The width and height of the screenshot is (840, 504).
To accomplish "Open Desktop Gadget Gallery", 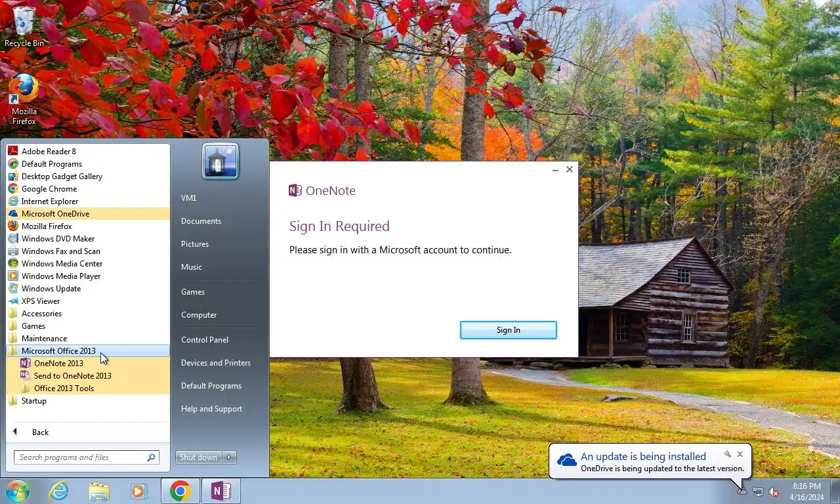I will click(88, 176).
